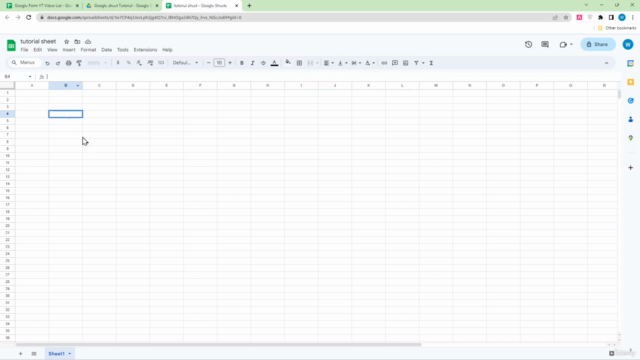Open the fill color picker

(x=288, y=62)
